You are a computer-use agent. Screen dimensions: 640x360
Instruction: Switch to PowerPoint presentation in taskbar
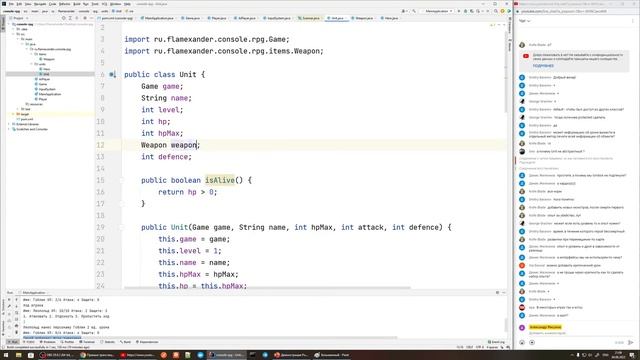point(291,355)
